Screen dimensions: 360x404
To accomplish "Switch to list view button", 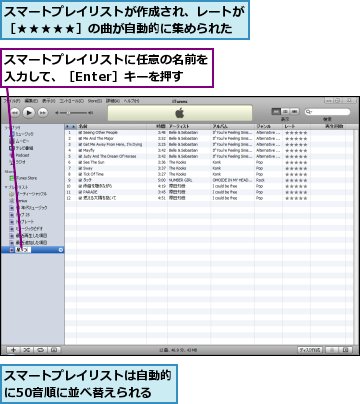I will pos(276,112).
